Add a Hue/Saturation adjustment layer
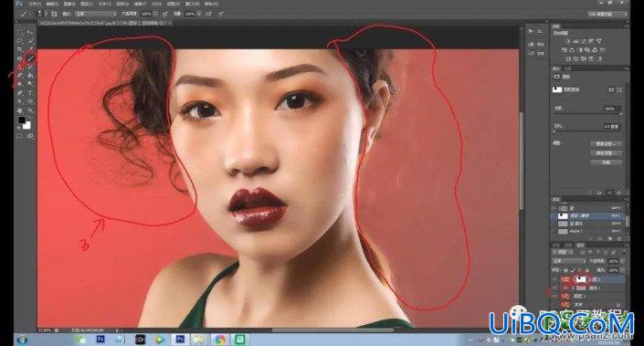The height and width of the screenshot is (346, 644). [565, 50]
